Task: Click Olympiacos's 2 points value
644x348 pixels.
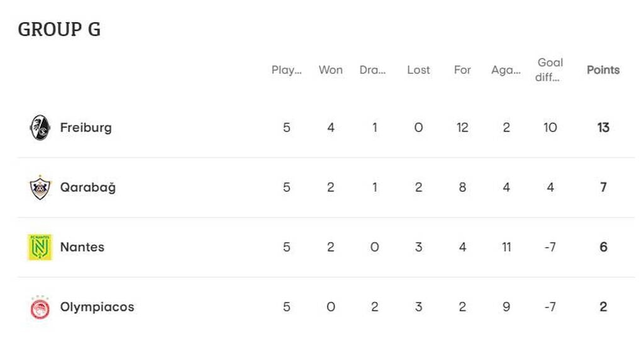Action: pos(603,307)
